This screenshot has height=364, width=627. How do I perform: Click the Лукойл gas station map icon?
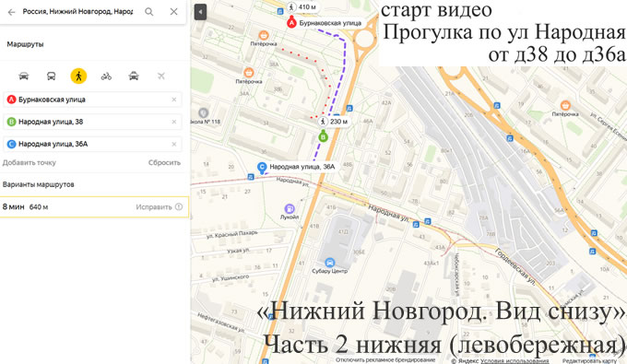coord(290,208)
